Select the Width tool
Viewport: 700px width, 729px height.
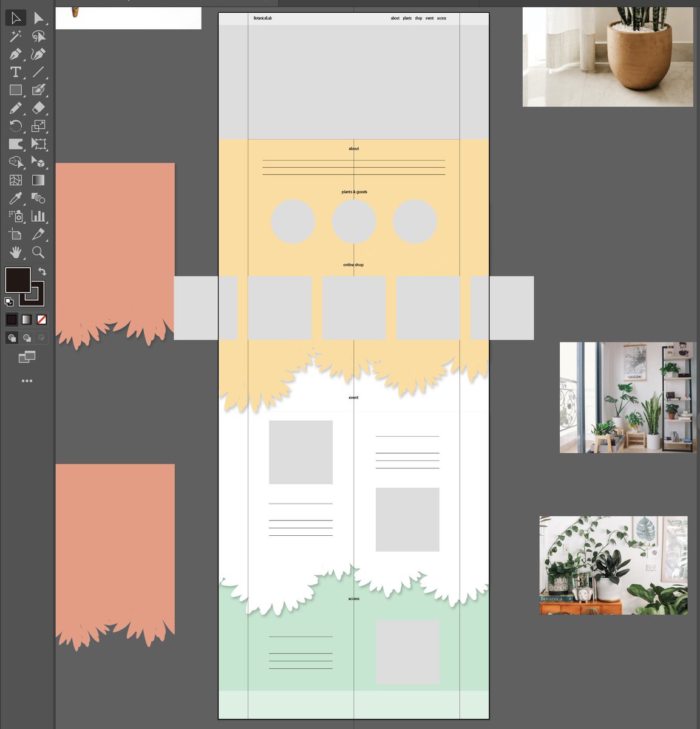tap(16, 144)
